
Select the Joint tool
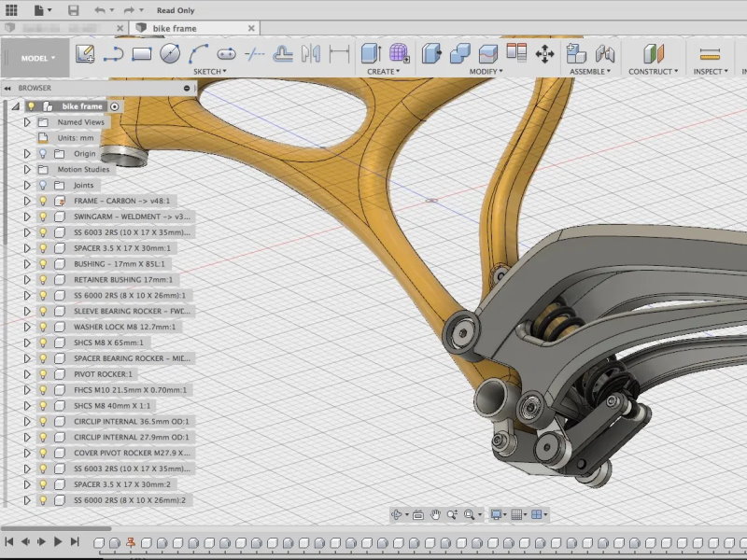point(604,53)
